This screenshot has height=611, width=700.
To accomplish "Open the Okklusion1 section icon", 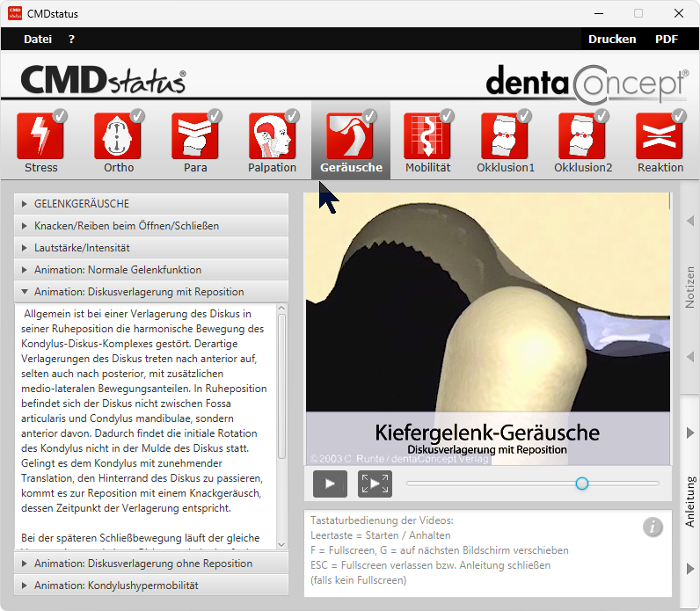I will [505, 136].
